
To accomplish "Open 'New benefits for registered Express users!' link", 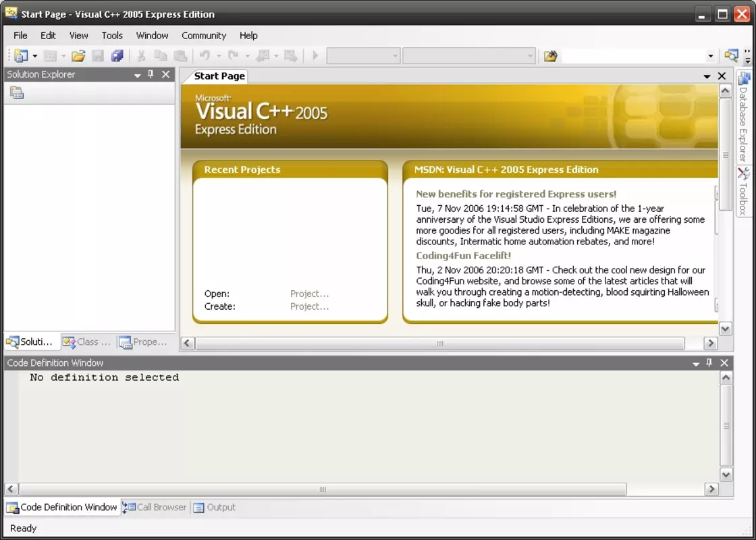I will pos(516,194).
